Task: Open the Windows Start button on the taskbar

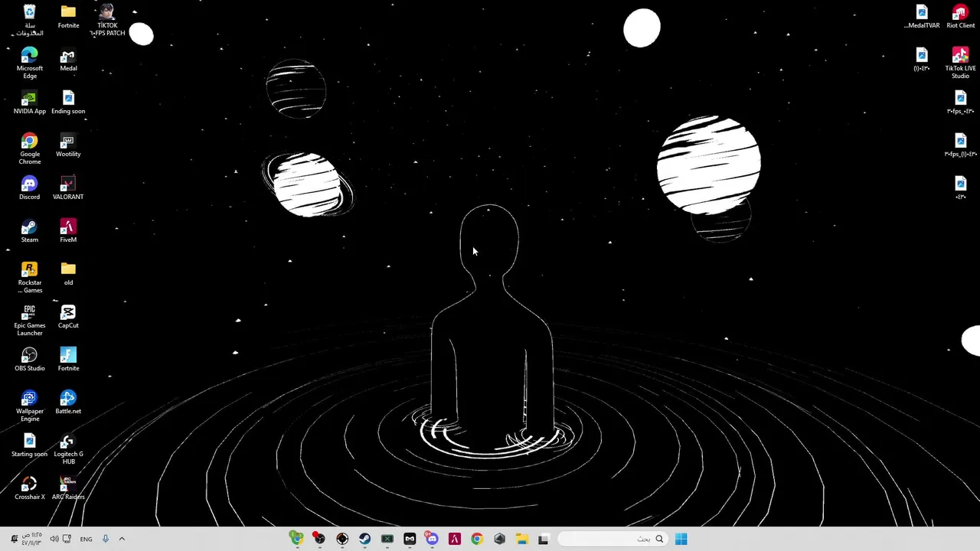Action: point(681,539)
